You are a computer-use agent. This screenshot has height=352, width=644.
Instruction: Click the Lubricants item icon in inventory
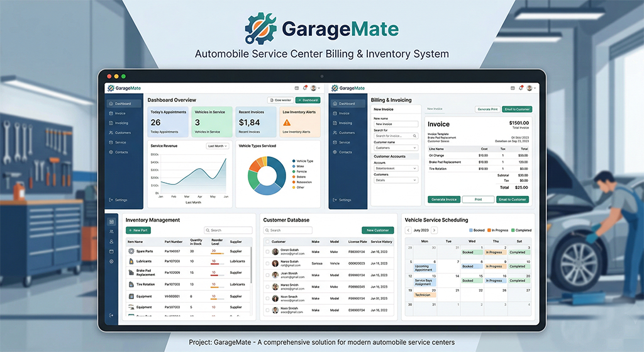click(131, 261)
